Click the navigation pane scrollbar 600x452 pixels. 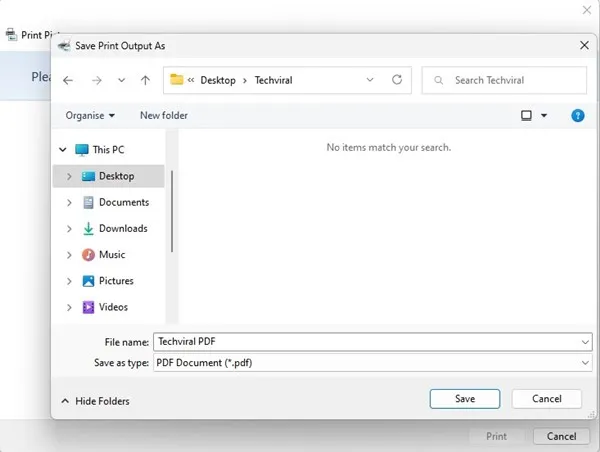pos(172,211)
